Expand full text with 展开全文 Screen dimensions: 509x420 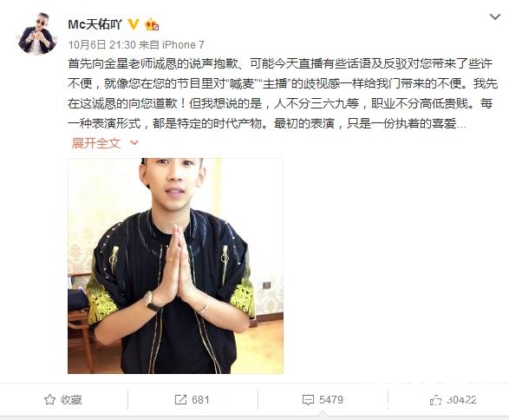96,143
